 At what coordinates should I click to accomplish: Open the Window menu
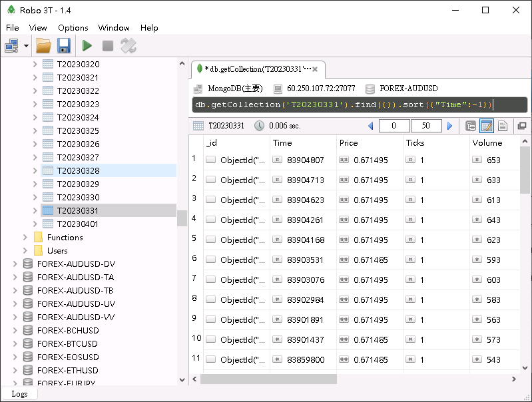pos(114,28)
